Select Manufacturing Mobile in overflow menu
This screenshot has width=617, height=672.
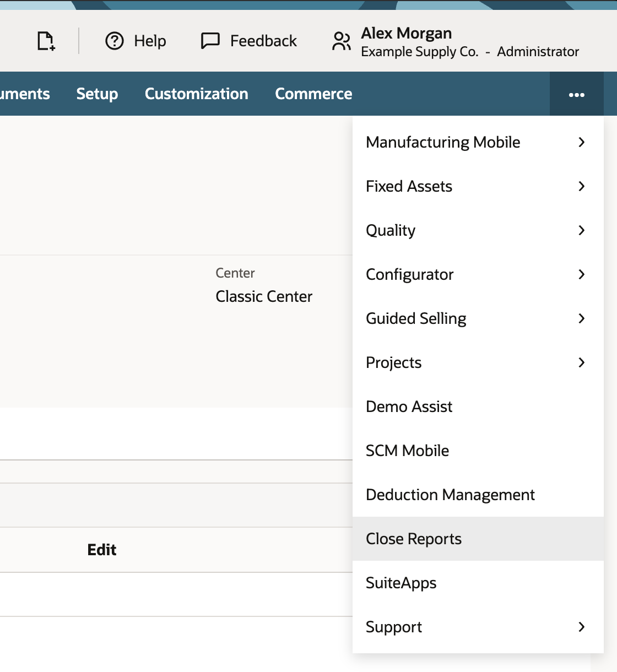coord(478,142)
